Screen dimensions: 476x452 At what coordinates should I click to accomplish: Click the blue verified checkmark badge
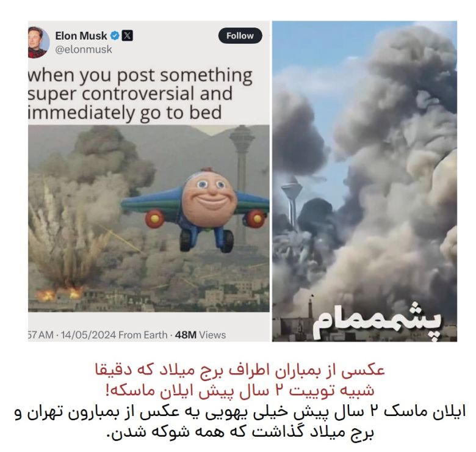pos(115,35)
